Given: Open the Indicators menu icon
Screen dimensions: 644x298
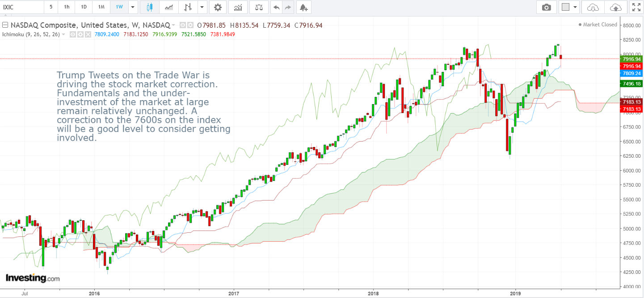Looking at the screenshot, I should click(238, 7).
